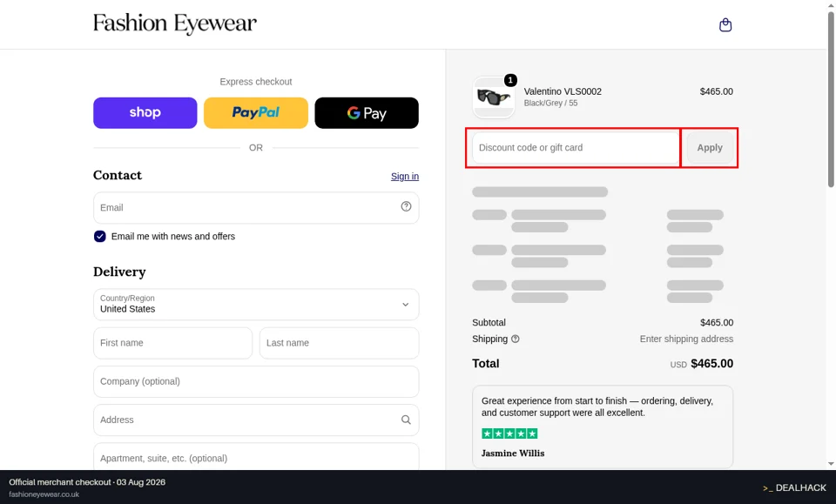This screenshot has width=836, height=504.
Task: Pay with PayPal express checkout
Action: 256,112
